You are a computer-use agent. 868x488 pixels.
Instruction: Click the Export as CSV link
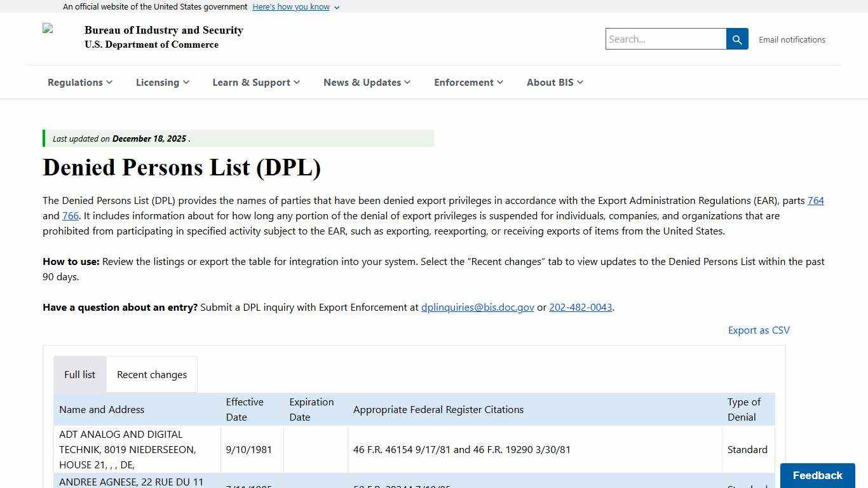(x=758, y=330)
